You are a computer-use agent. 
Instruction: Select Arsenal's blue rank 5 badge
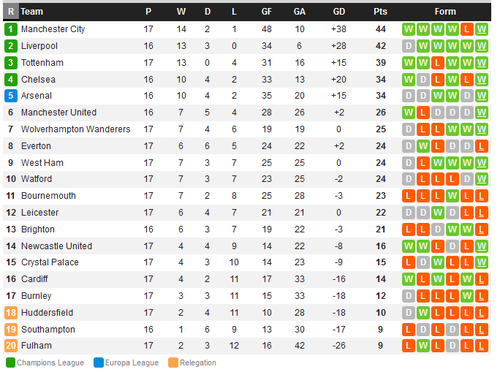[11, 96]
